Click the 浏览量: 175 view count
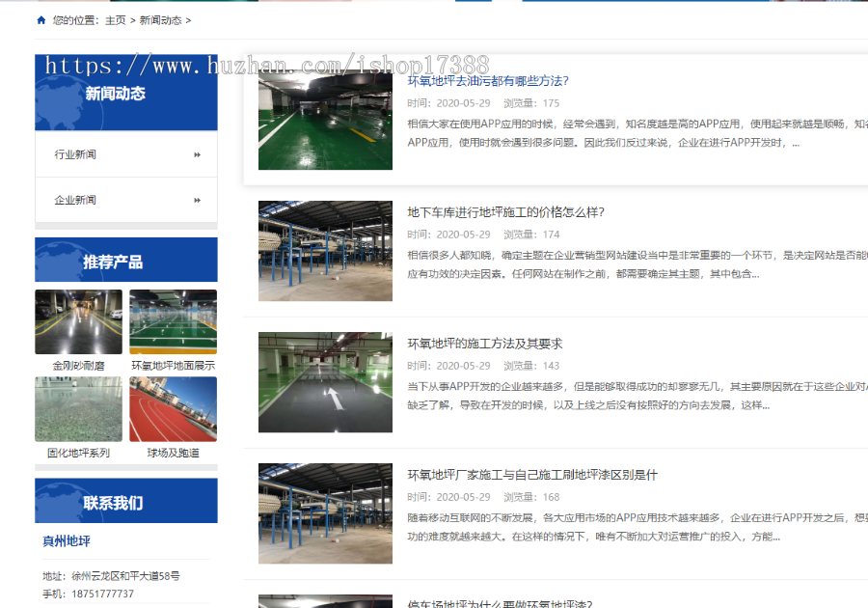The height and width of the screenshot is (608, 868). [531, 103]
